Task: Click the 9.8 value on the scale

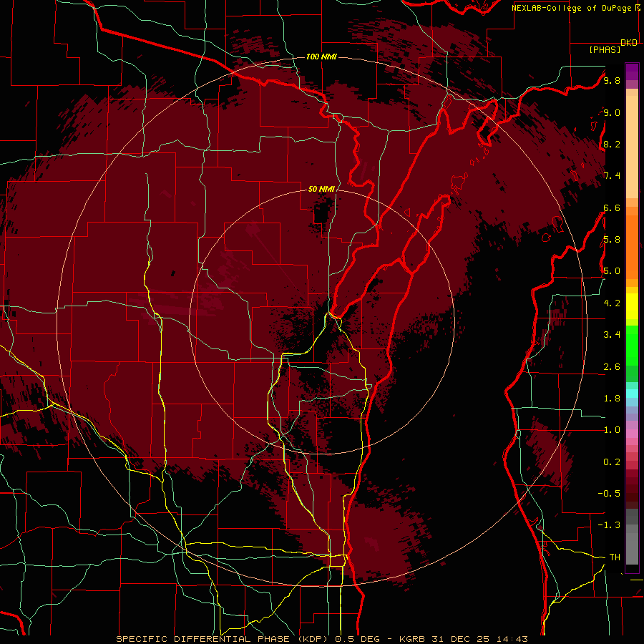Action: (x=612, y=80)
